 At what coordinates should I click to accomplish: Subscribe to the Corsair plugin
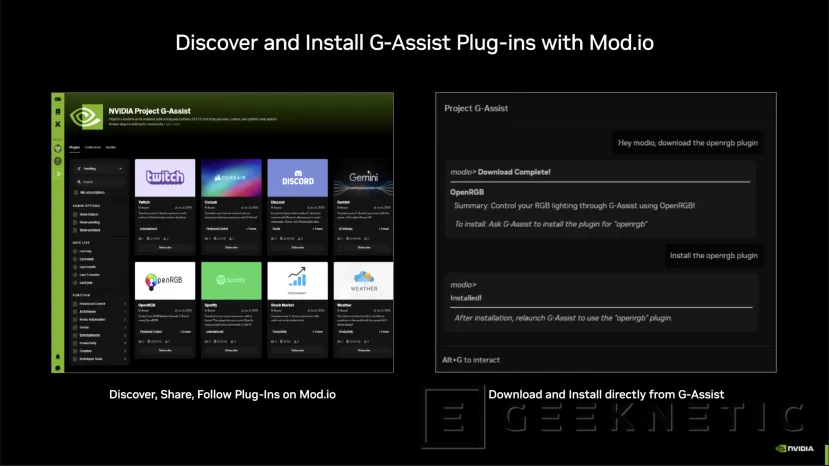pos(231,248)
